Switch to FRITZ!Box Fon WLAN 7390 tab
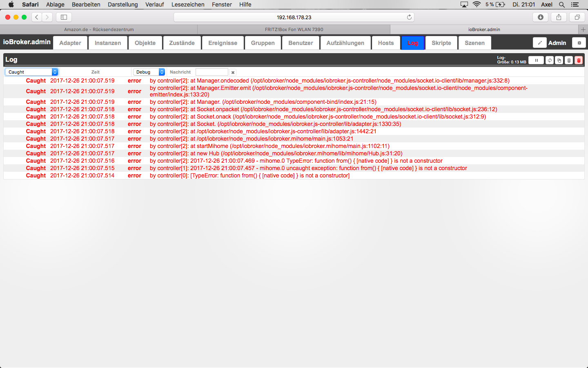588x368 pixels. tap(294, 29)
